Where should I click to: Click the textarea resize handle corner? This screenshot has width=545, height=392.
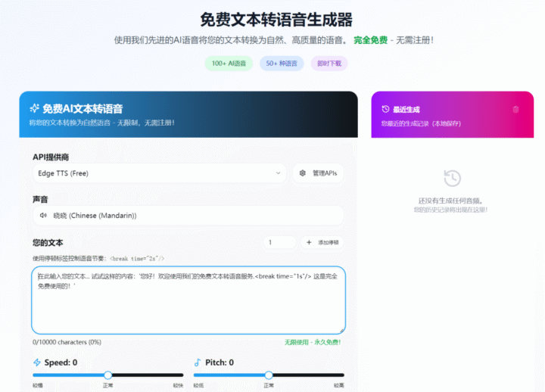pos(342,330)
